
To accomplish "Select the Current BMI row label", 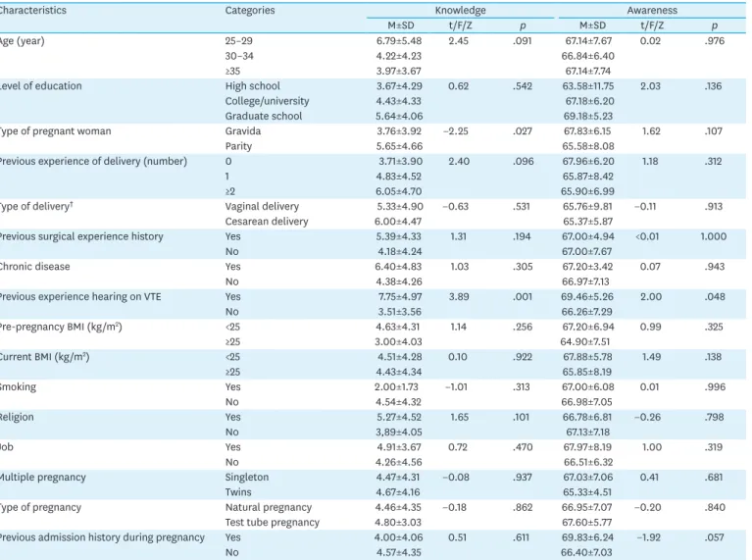I will point(44,357).
